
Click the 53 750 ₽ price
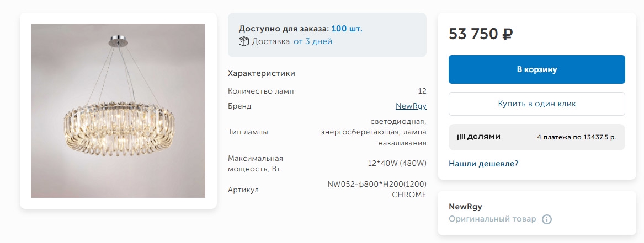481,34
